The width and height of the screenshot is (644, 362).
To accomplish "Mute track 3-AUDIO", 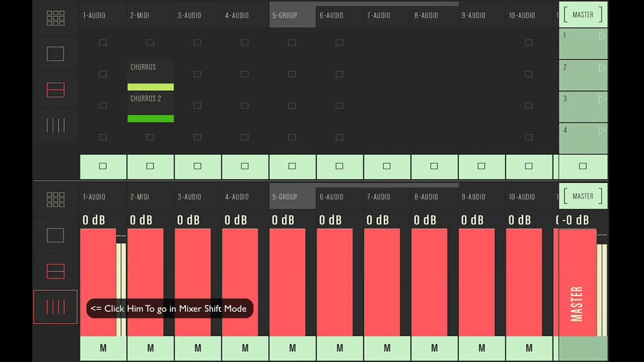I will point(198,348).
